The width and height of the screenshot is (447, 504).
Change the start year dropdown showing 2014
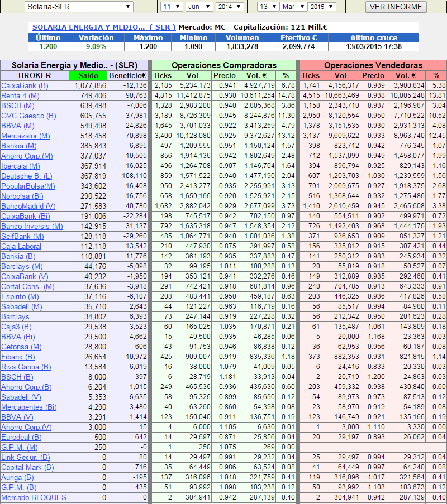(230, 7)
